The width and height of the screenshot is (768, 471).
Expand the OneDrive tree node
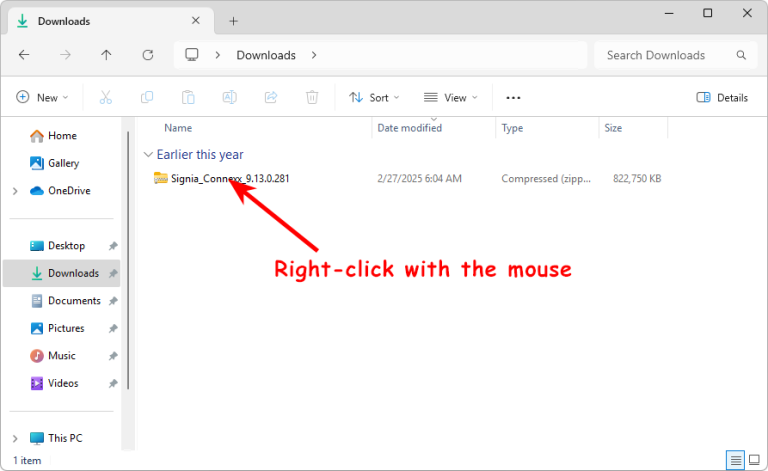tap(14, 191)
